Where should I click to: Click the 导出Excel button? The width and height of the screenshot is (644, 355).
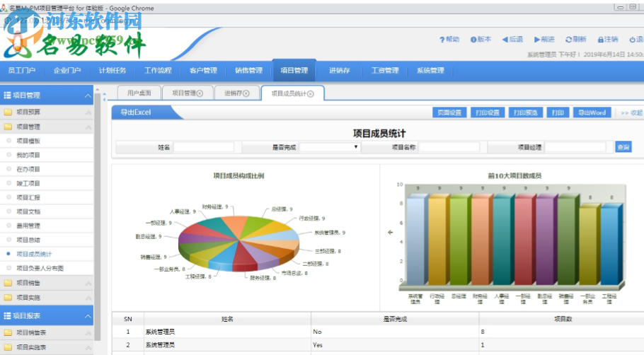(x=136, y=112)
